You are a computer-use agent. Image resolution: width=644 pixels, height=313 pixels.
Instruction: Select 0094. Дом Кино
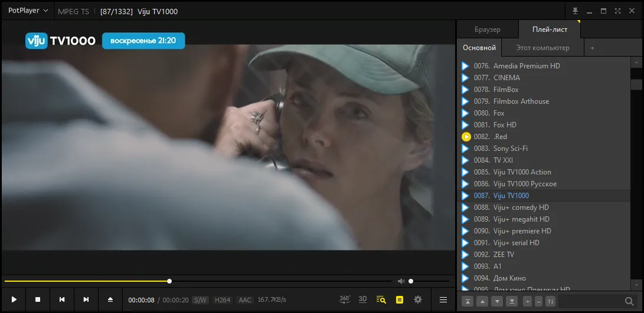point(544,278)
